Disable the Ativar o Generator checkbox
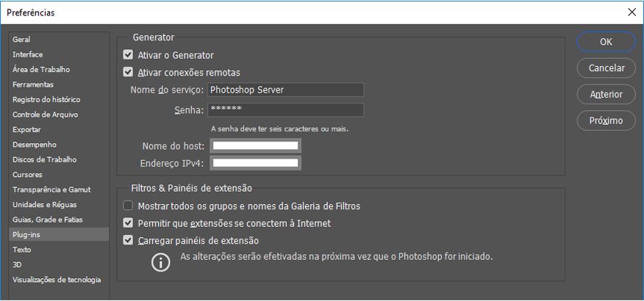This screenshot has width=644, height=301. click(128, 55)
